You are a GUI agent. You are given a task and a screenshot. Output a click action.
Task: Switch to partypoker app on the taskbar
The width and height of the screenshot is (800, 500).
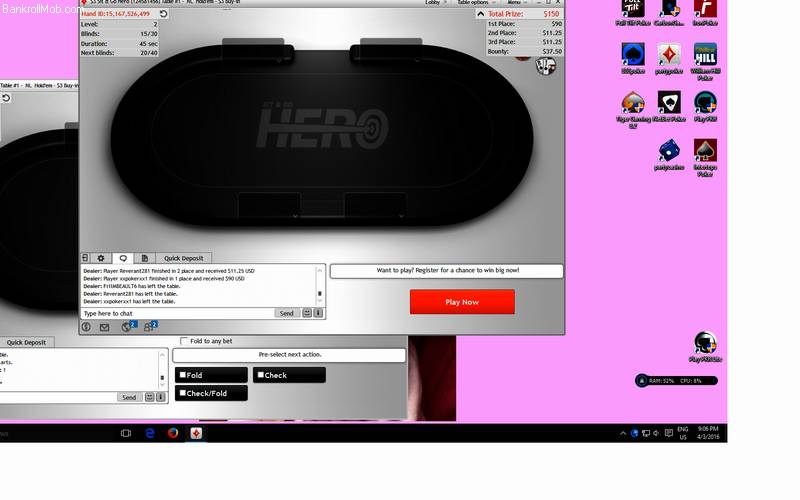point(196,433)
